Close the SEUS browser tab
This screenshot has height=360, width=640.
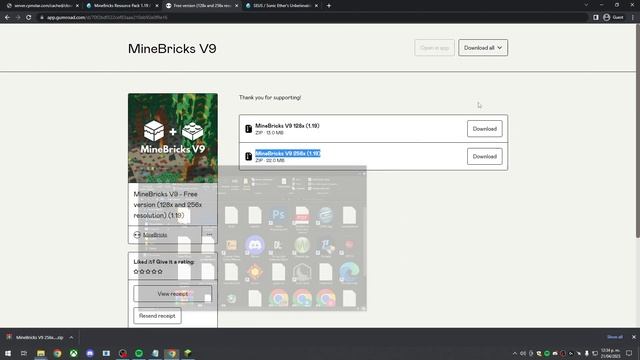point(316,6)
